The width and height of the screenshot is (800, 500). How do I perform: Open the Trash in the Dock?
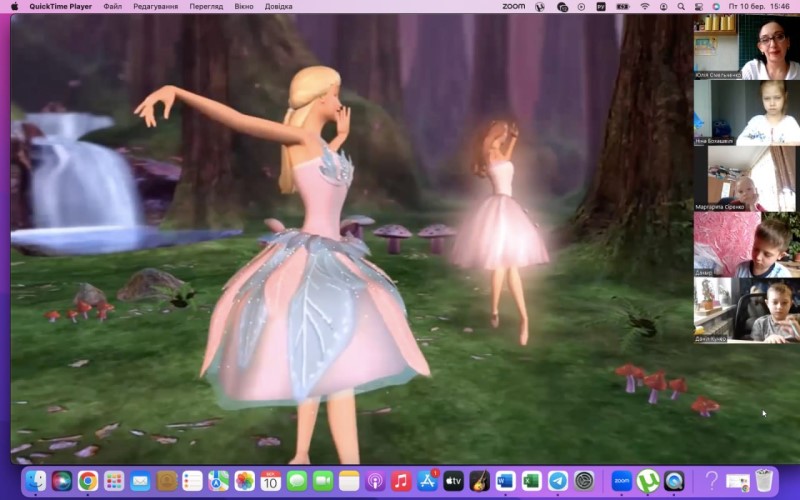click(x=764, y=481)
